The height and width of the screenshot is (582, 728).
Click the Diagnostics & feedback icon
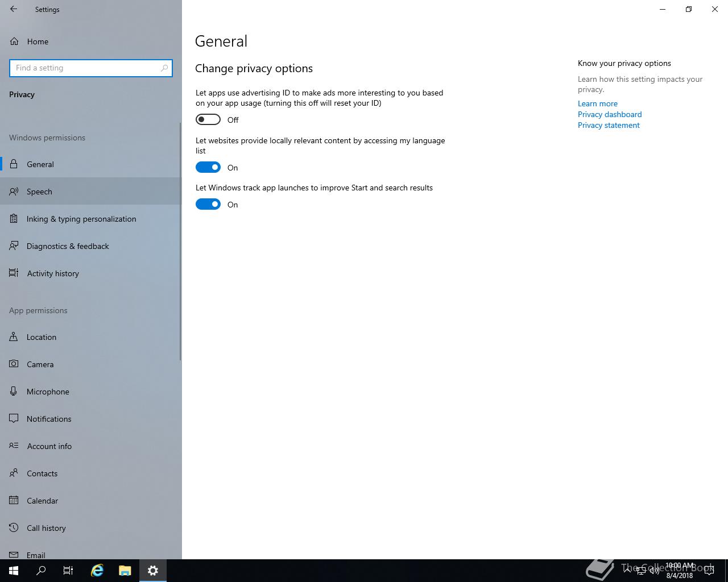click(x=14, y=246)
